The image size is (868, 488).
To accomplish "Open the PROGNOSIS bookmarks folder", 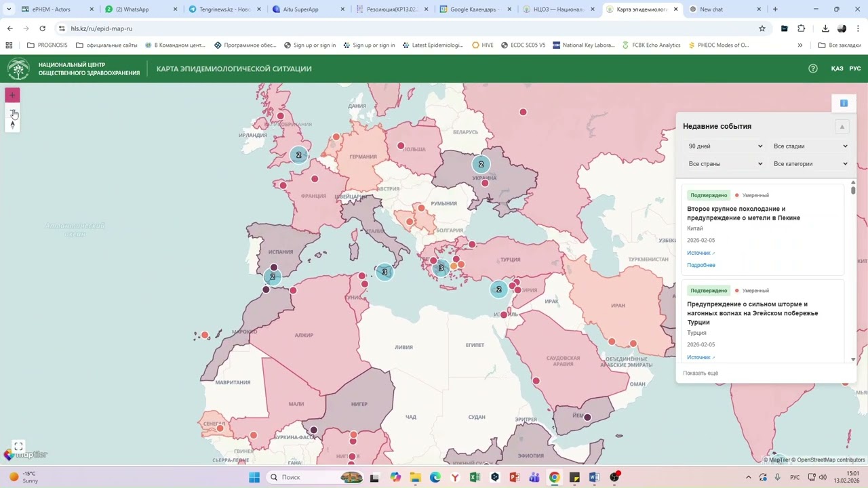I will [47, 45].
